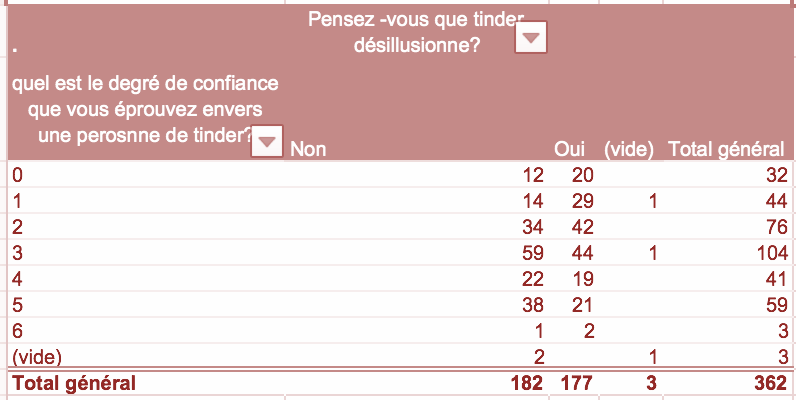Select the 'Non' column header cell

coord(308,149)
